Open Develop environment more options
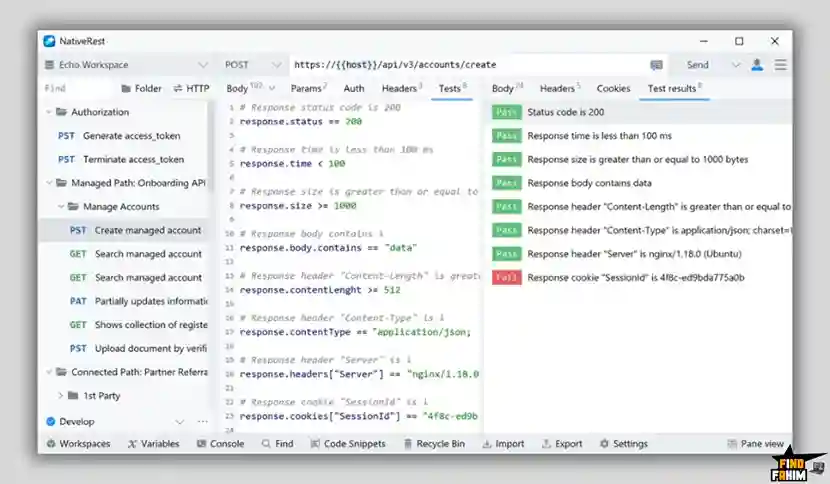 202,422
